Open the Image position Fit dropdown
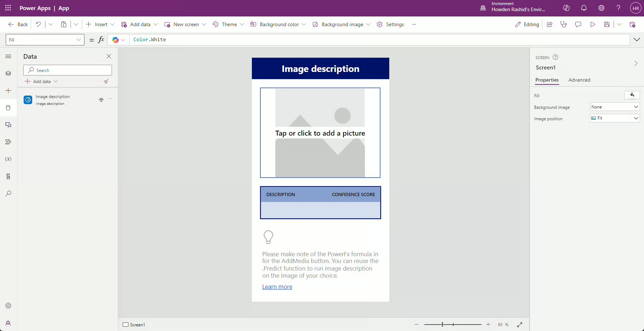Image resolution: width=644 pixels, height=331 pixels. tap(615, 118)
